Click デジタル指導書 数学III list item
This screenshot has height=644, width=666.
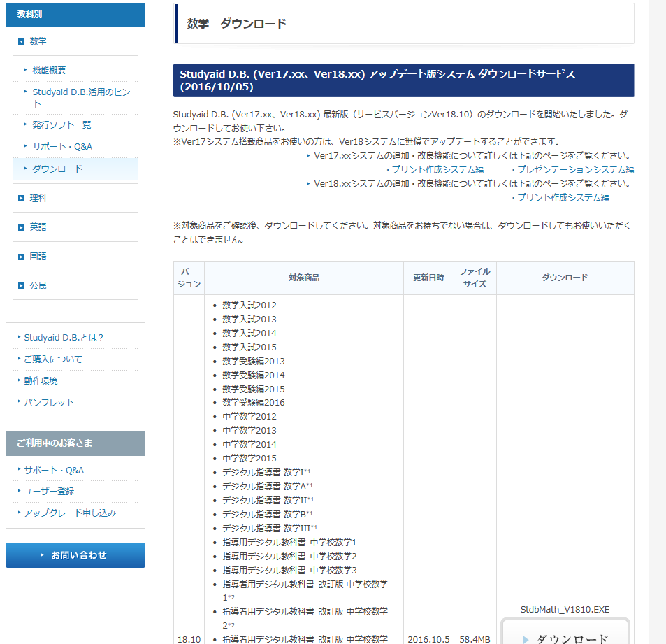tap(269, 529)
